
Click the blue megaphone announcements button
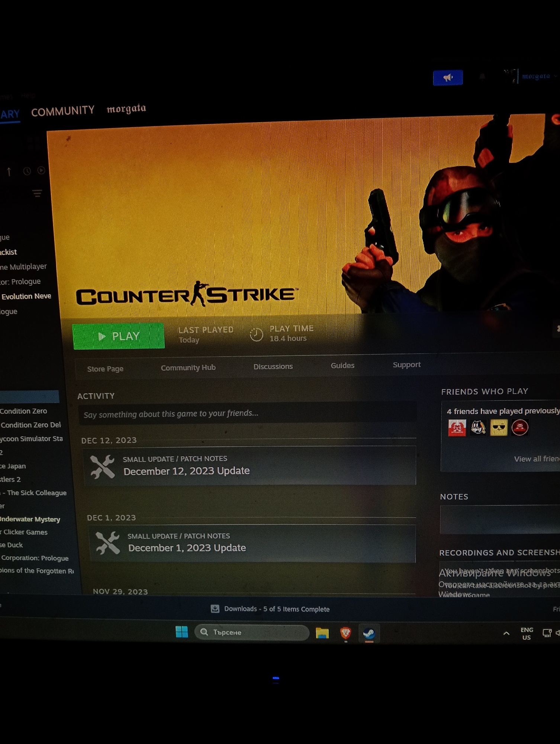pyautogui.click(x=448, y=77)
